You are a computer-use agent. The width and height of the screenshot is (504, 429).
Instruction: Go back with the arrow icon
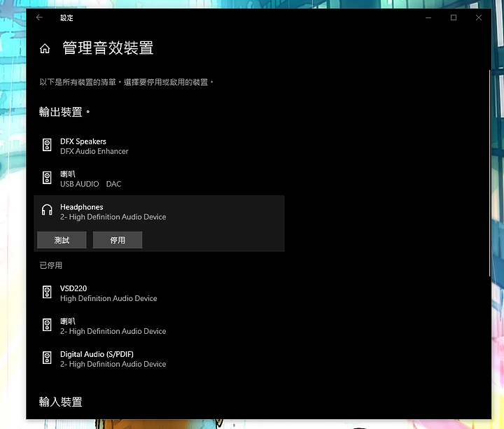click(x=39, y=17)
